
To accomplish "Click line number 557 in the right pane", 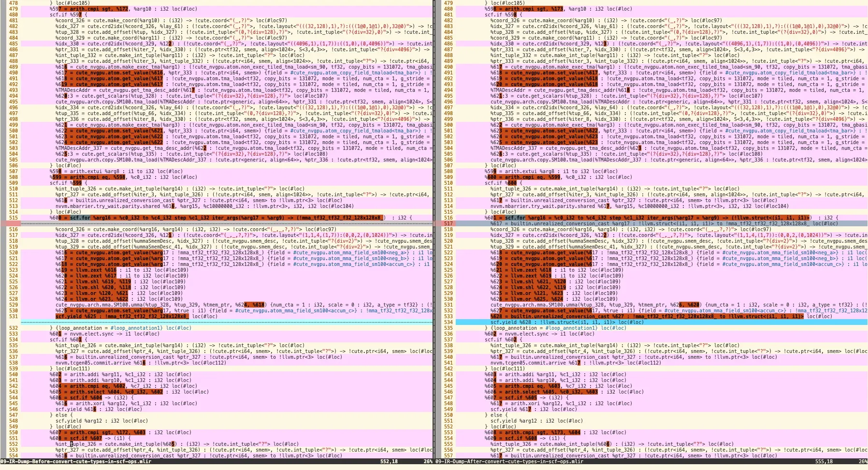I will (448, 455).
